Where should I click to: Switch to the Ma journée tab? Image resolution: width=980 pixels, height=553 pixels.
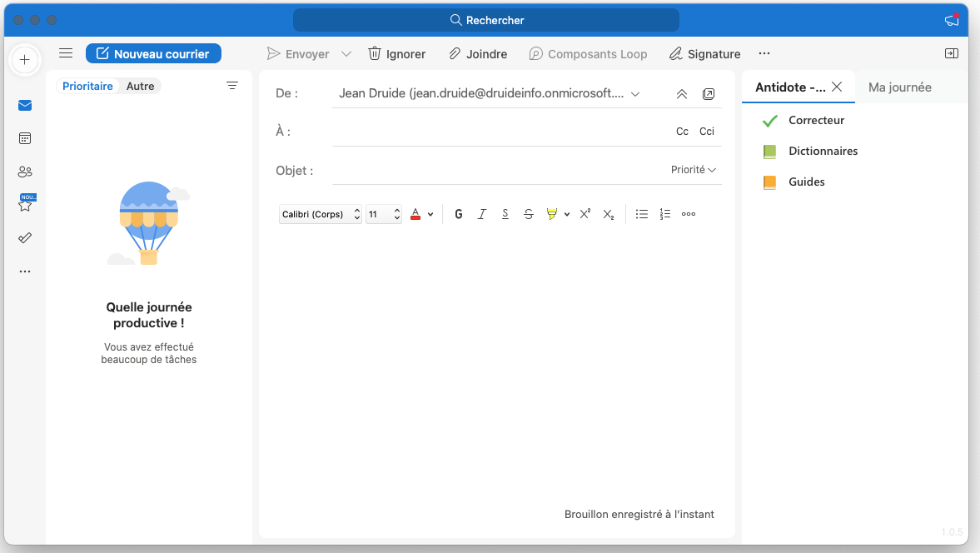[899, 87]
